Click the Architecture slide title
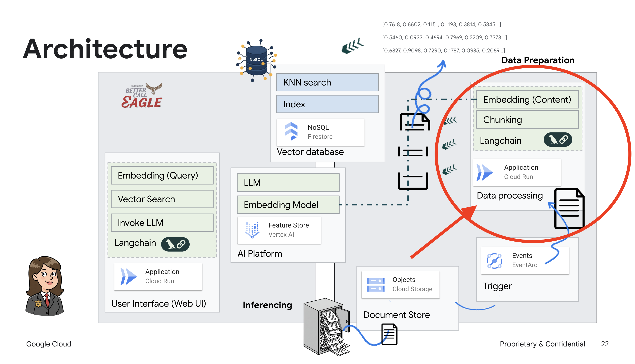The height and width of the screenshot is (364, 635). 105,49
